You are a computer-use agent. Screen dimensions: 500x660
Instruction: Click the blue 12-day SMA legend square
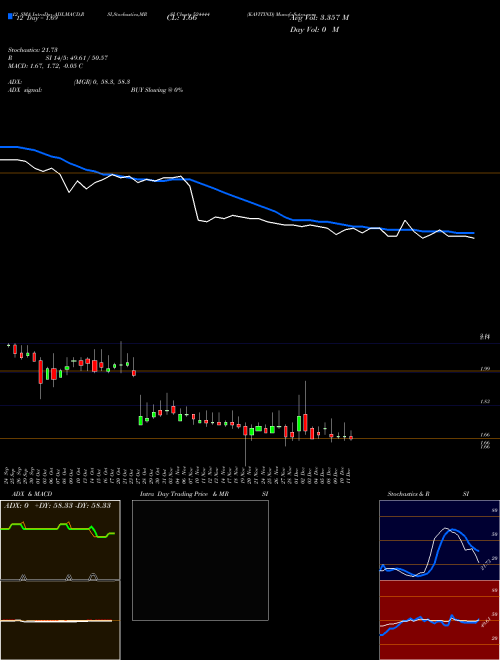[11, 16]
